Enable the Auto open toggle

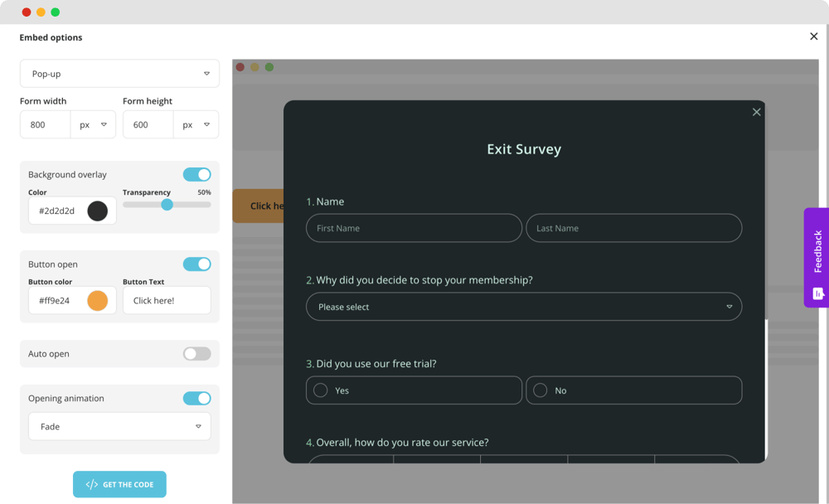pyautogui.click(x=196, y=353)
